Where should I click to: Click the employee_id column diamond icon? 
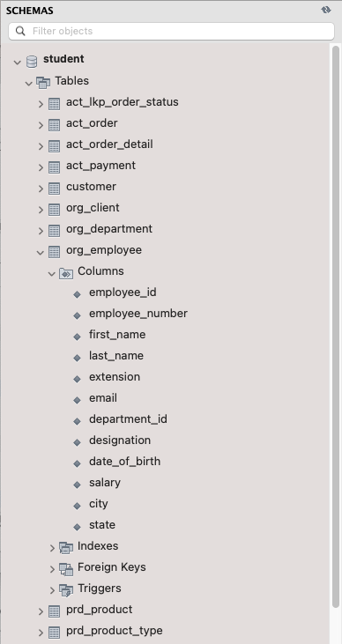coord(77,294)
